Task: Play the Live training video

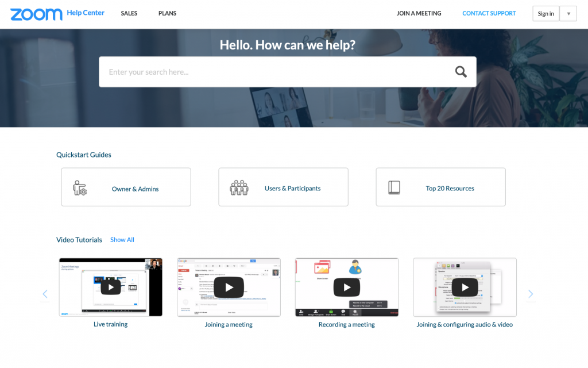Action: [110, 287]
